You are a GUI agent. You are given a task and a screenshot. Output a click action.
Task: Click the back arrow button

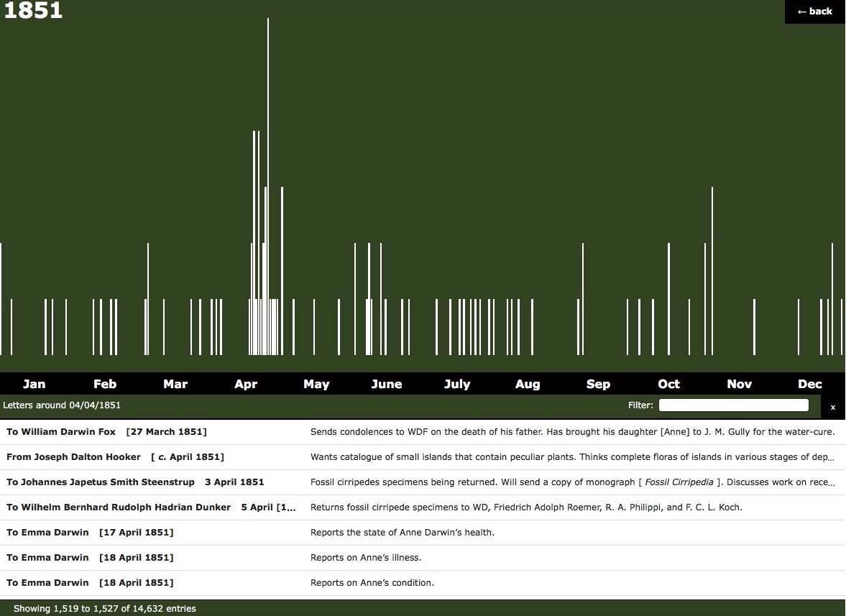click(814, 12)
